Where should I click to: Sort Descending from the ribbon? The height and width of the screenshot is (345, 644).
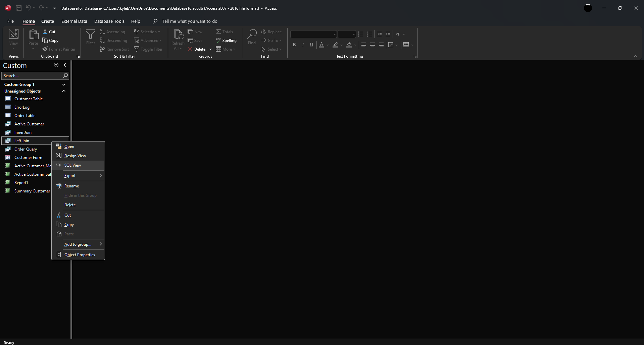click(x=113, y=40)
